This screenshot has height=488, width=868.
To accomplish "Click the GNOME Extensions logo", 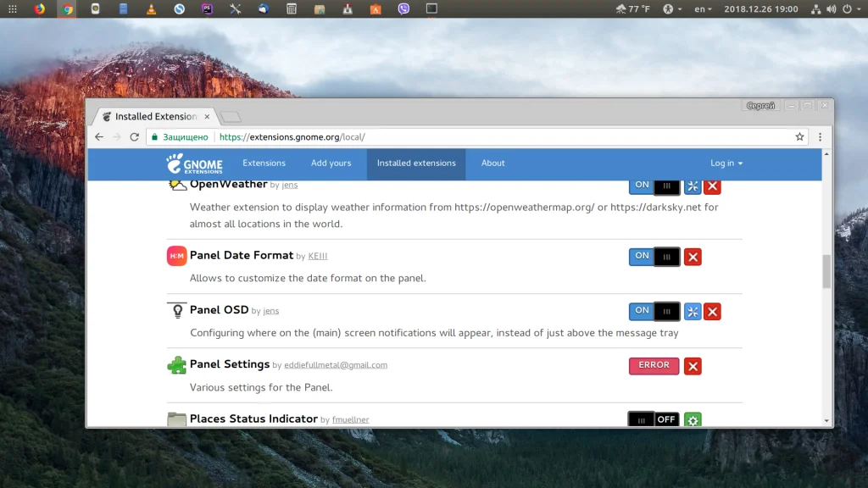I will pos(195,164).
